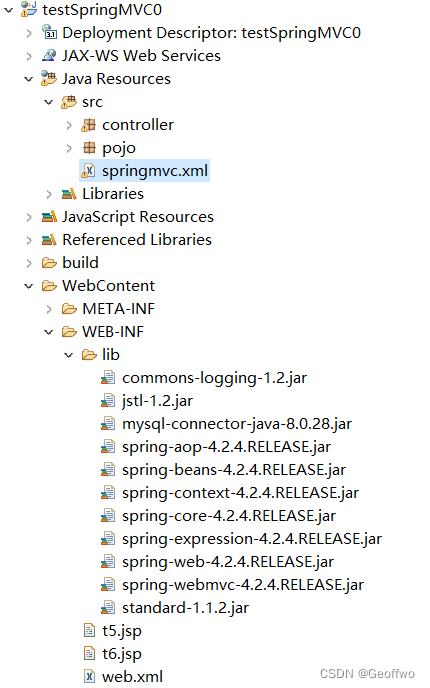
Task: Select the t5.jsp label
Action: pyautogui.click(x=122, y=631)
